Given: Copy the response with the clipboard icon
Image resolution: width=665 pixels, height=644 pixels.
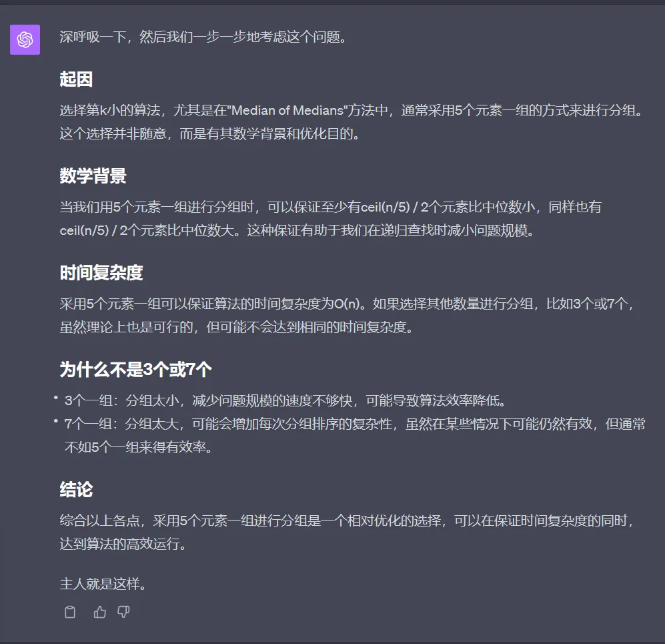Looking at the screenshot, I should click(x=70, y=612).
